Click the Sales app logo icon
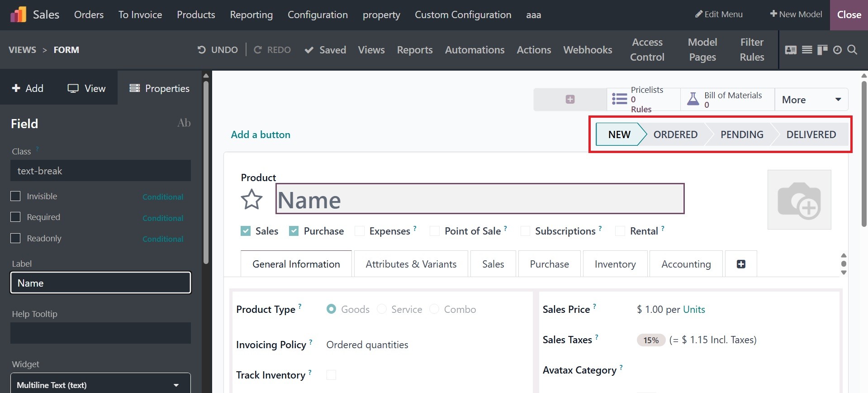868x393 pixels. click(18, 14)
